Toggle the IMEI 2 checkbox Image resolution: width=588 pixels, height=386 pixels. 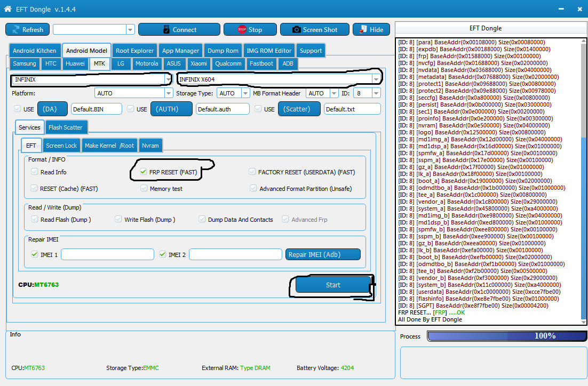coord(162,254)
